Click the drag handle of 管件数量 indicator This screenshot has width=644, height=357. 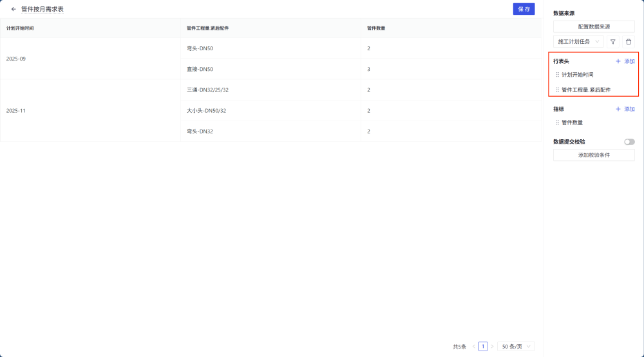pyautogui.click(x=558, y=122)
